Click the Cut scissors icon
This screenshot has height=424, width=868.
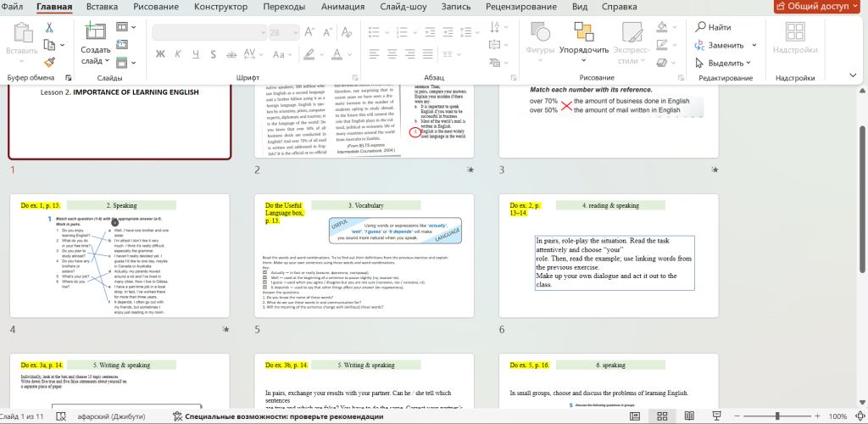tap(49, 28)
